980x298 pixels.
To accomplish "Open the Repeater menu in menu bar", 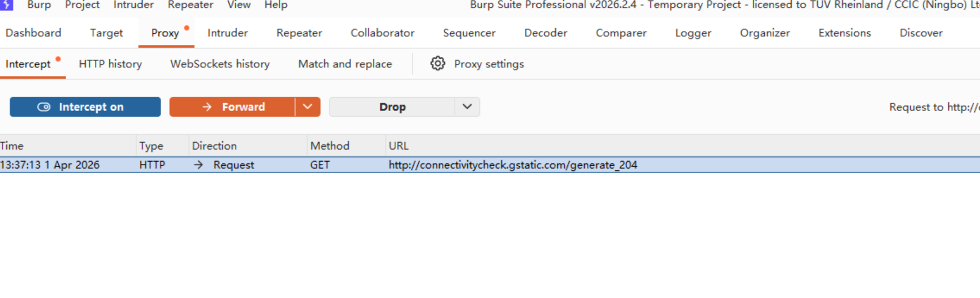I will click(x=190, y=5).
